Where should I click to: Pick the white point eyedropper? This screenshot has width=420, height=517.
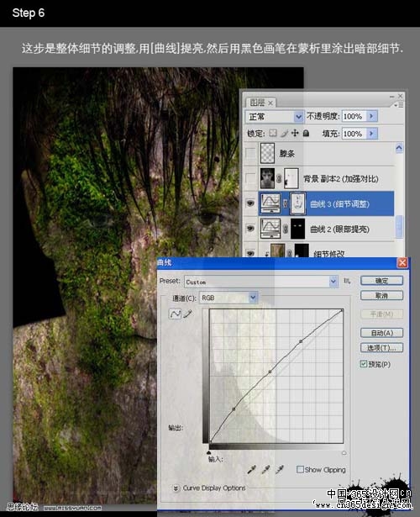coord(280,470)
